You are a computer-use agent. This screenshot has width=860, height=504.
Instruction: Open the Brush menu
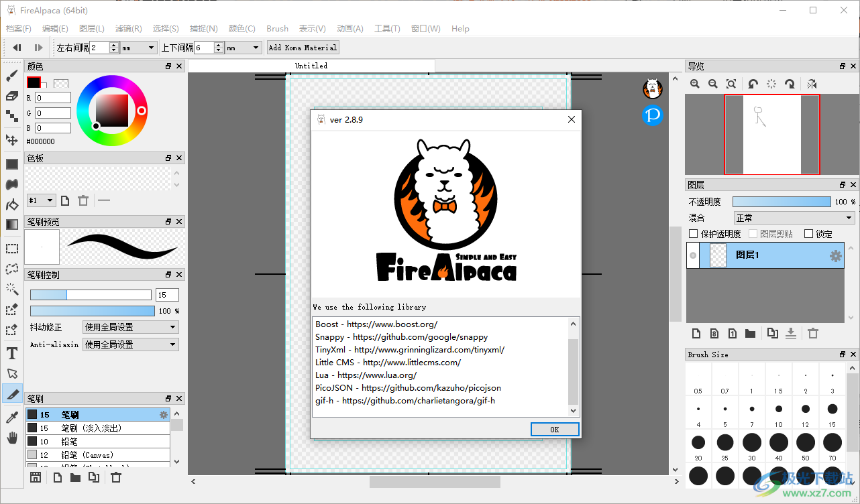[277, 29]
